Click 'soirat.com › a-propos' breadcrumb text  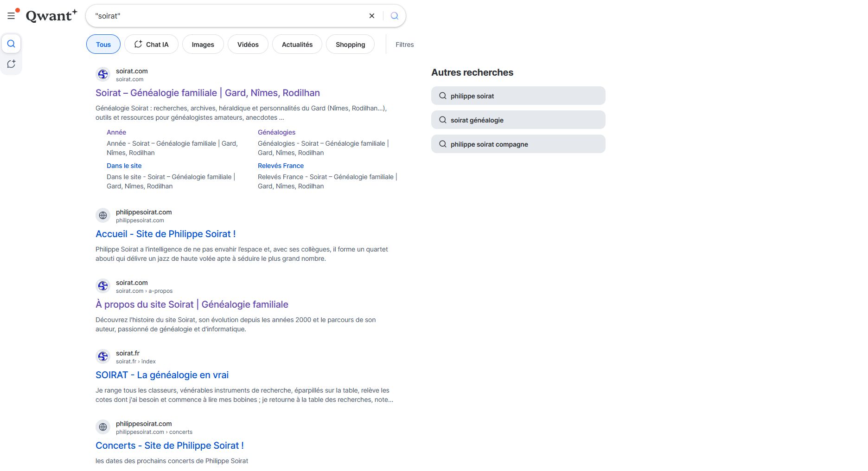pyautogui.click(x=144, y=291)
